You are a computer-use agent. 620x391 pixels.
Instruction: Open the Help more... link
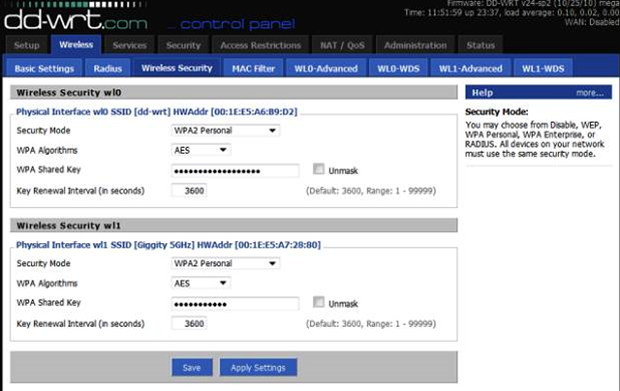pyautogui.click(x=590, y=93)
